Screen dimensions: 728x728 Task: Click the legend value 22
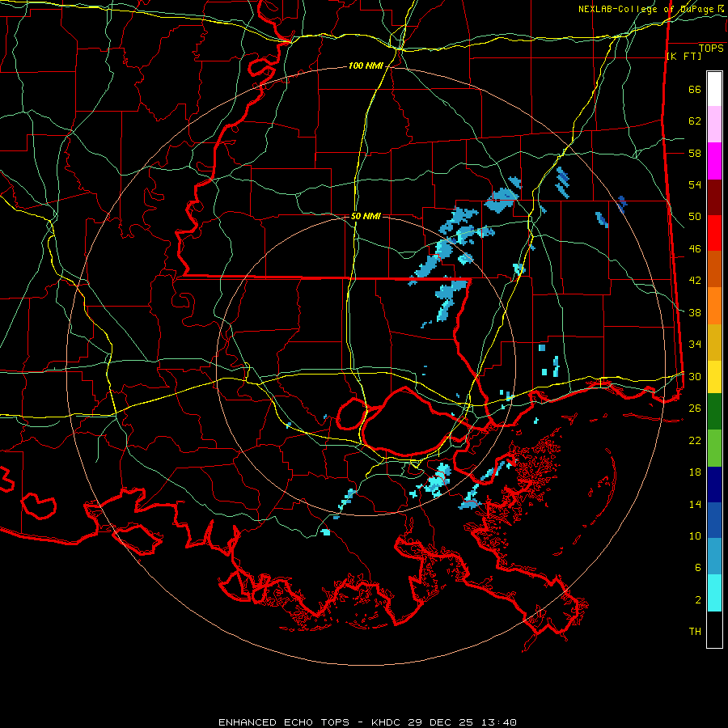tap(695, 440)
